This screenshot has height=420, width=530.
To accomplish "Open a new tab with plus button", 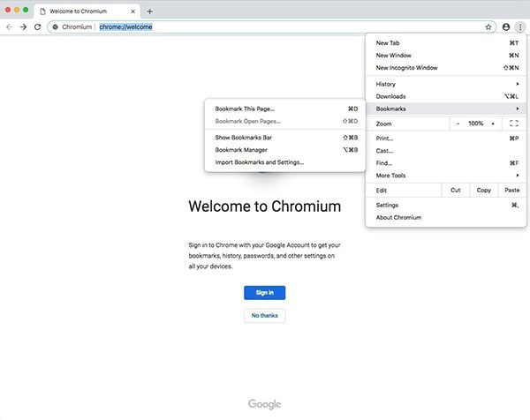I will [x=149, y=11].
